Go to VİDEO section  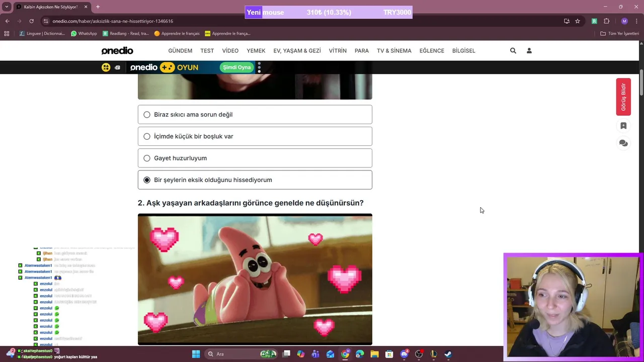230,51
